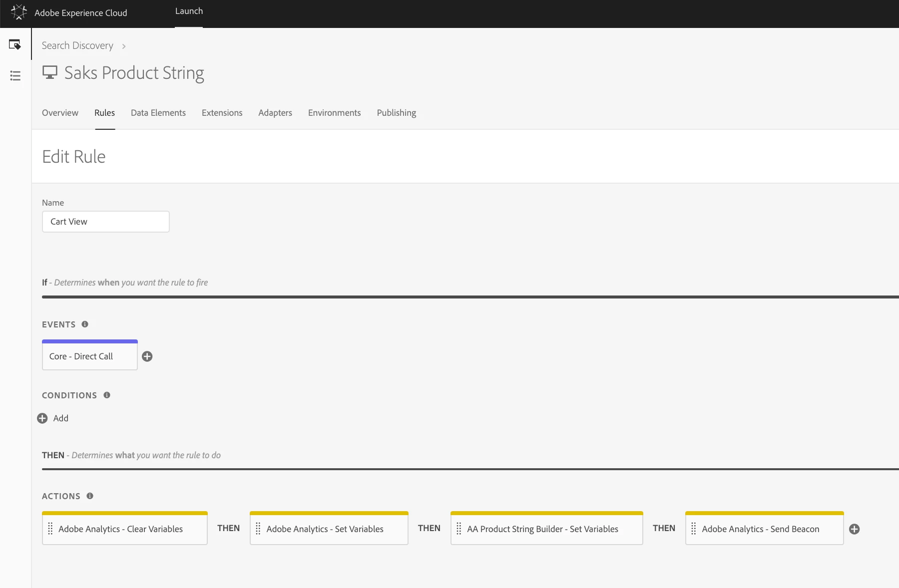Go to the Extensions tab

coord(222,113)
